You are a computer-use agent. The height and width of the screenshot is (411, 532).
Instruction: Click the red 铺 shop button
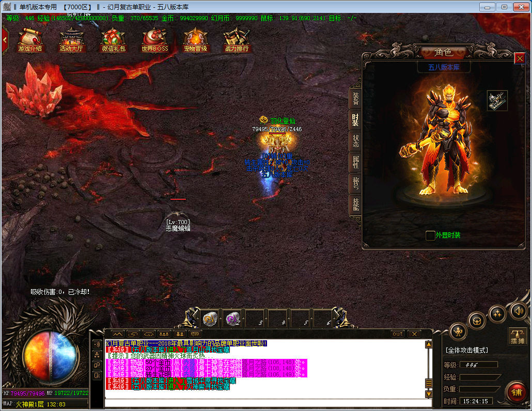(517, 392)
